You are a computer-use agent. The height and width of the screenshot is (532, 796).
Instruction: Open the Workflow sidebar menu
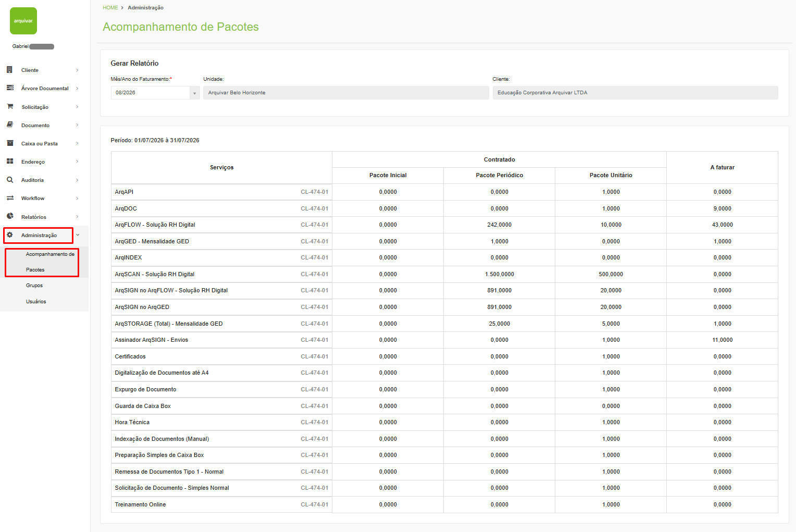click(x=33, y=199)
